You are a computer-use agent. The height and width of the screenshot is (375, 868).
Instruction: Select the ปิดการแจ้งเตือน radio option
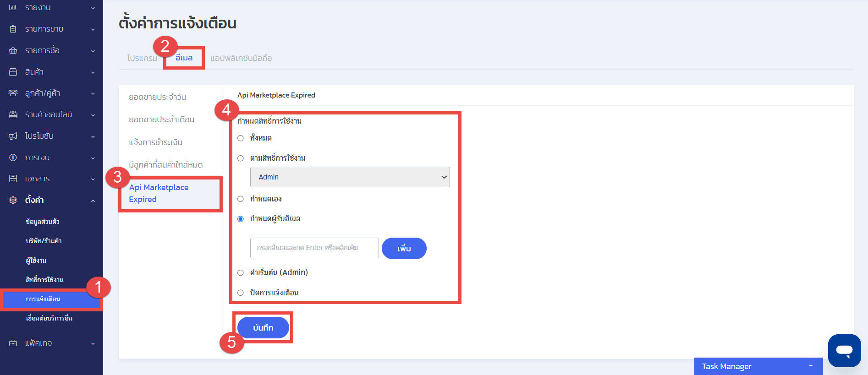coord(241,293)
